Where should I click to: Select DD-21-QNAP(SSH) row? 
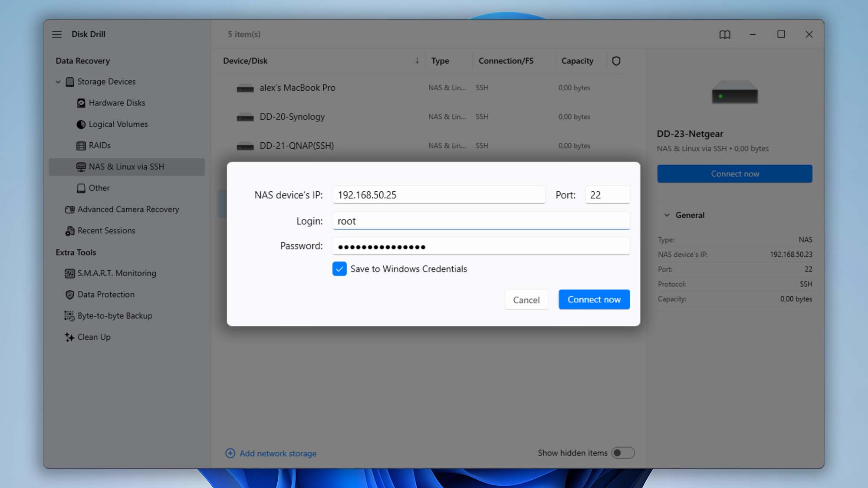(x=420, y=146)
